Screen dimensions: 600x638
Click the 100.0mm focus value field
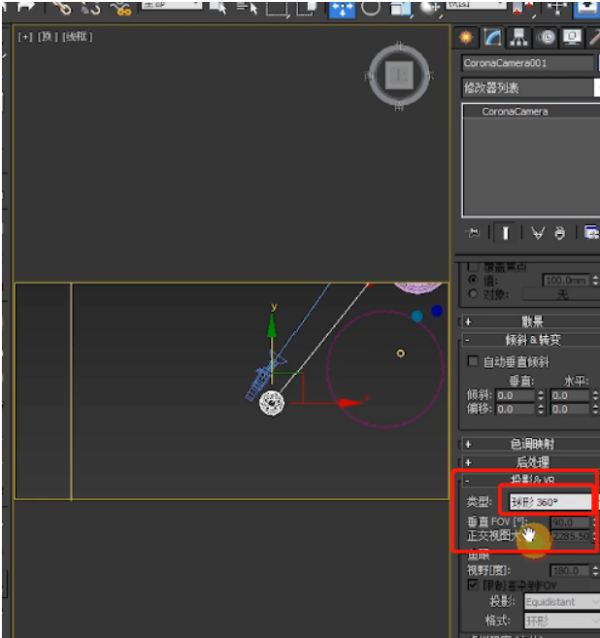[x=566, y=280]
